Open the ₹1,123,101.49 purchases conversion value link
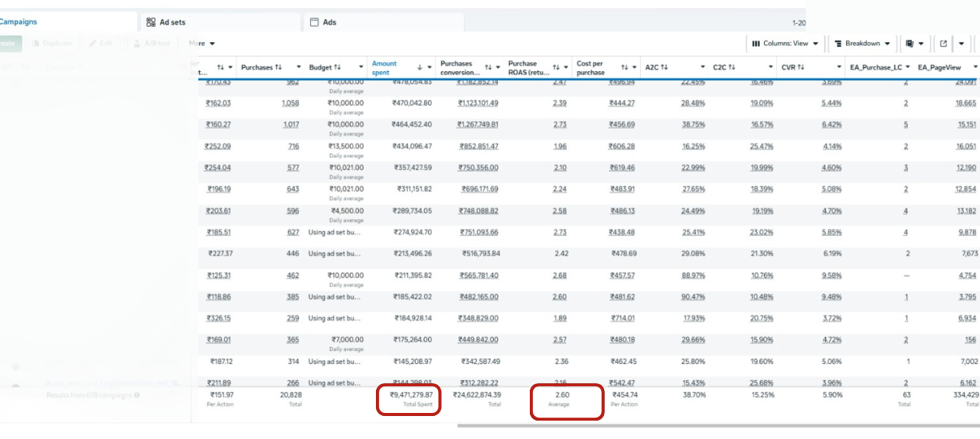980x439 pixels. 478,103
